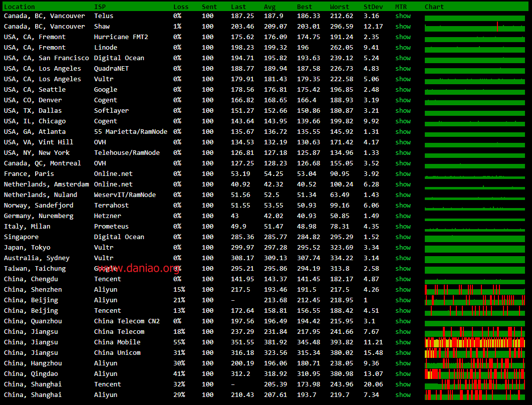
Task: Click show in the Denver Cogent row
Action: pos(403,100)
